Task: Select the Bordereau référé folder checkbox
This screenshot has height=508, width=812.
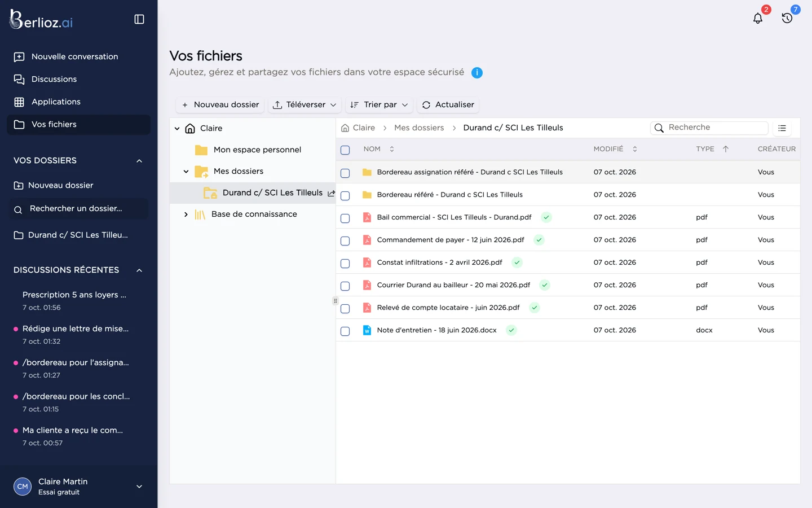Action: [x=345, y=196]
